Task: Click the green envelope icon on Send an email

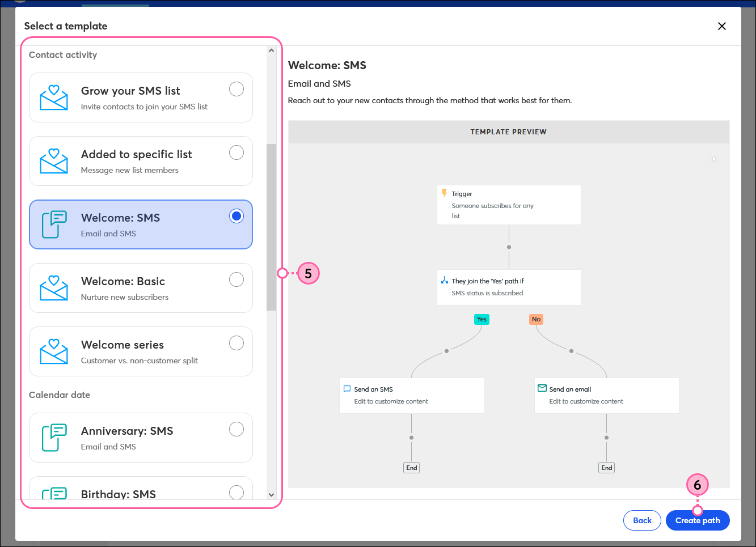Action: click(542, 389)
